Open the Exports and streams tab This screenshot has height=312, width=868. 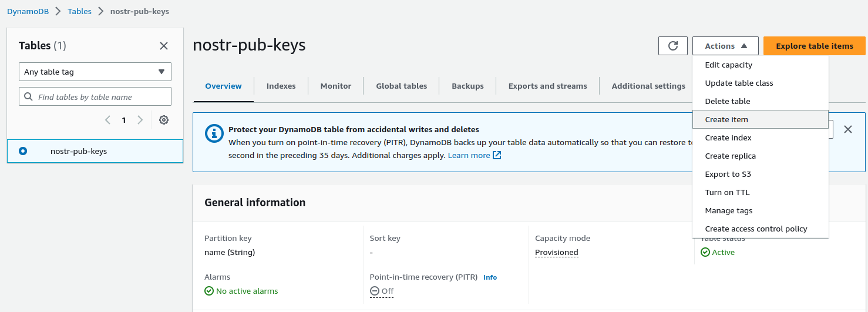[x=548, y=86]
